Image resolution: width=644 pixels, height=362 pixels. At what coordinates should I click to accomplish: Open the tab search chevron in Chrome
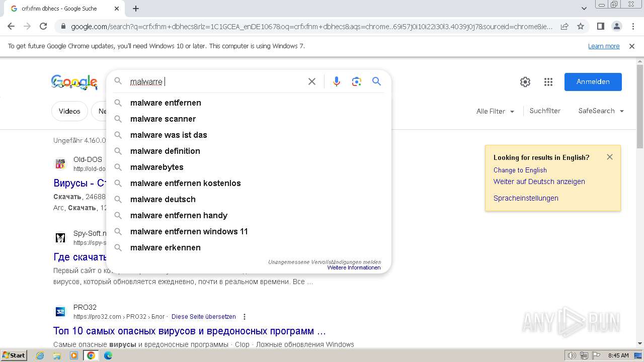[584, 9]
